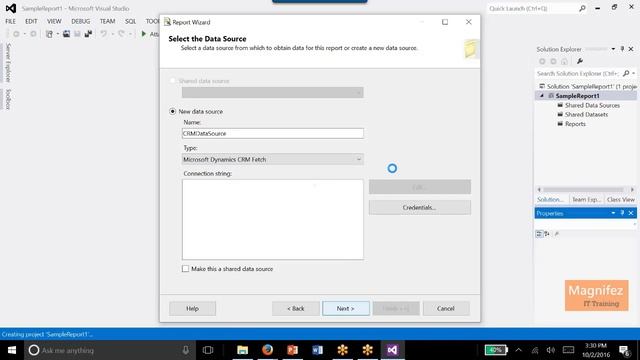Click the New Project toolbar icon
The width and height of the screenshot is (640, 360).
tap(49, 34)
